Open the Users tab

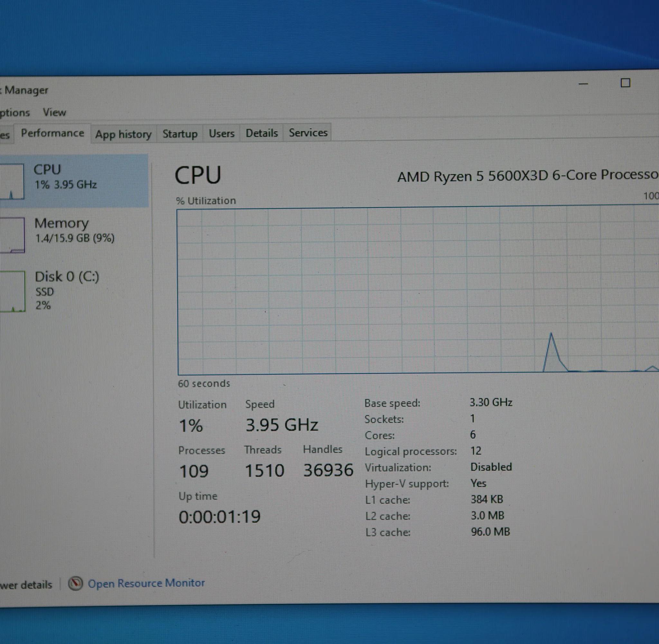221,133
